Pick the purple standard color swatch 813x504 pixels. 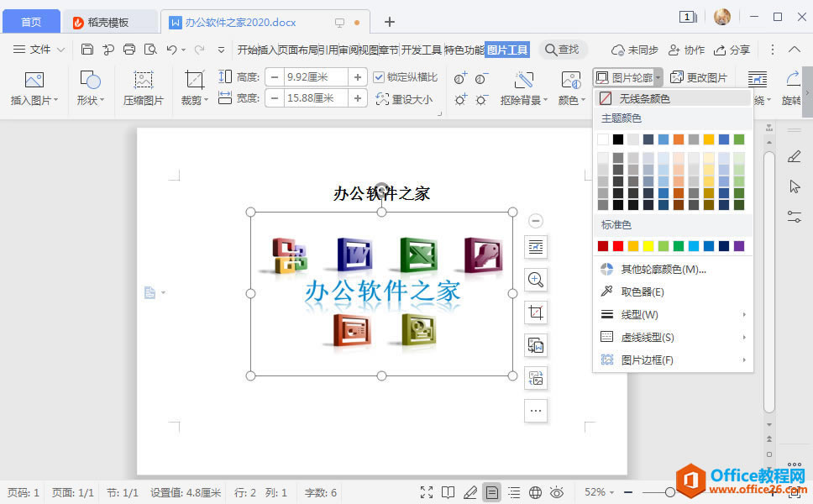(x=739, y=246)
